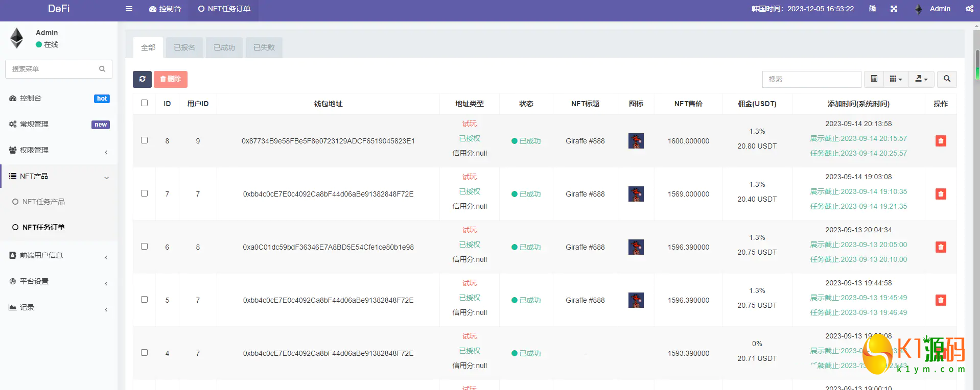
Task: Open NFT任务订单 submenu item
Action: pyautogui.click(x=59, y=227)
